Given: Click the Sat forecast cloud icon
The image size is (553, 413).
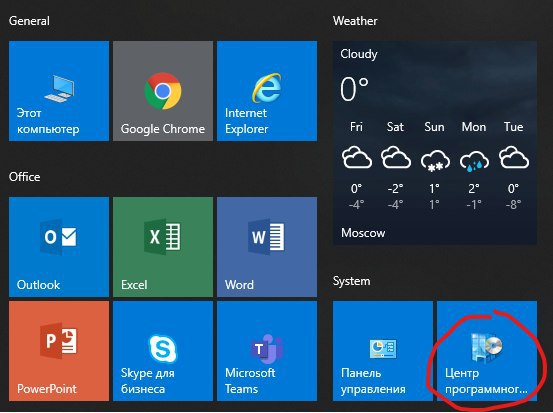Looking at the screenshot, I should pyautogui.click(x=396, y=158).
